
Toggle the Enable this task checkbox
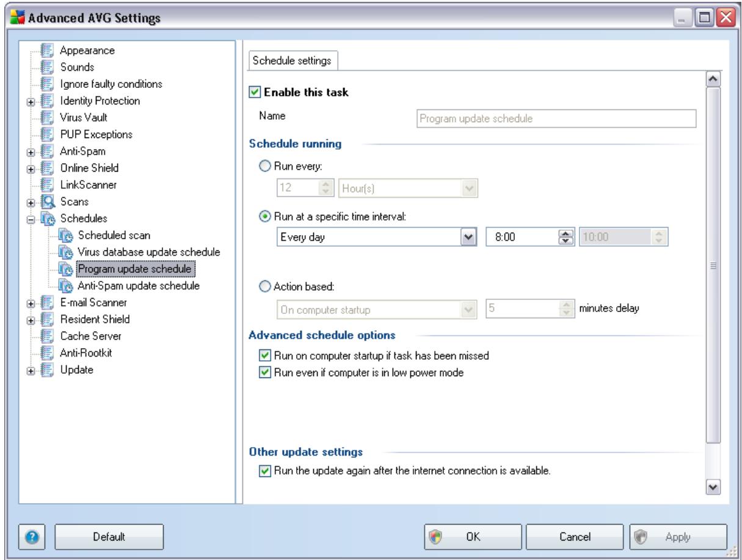256,92
